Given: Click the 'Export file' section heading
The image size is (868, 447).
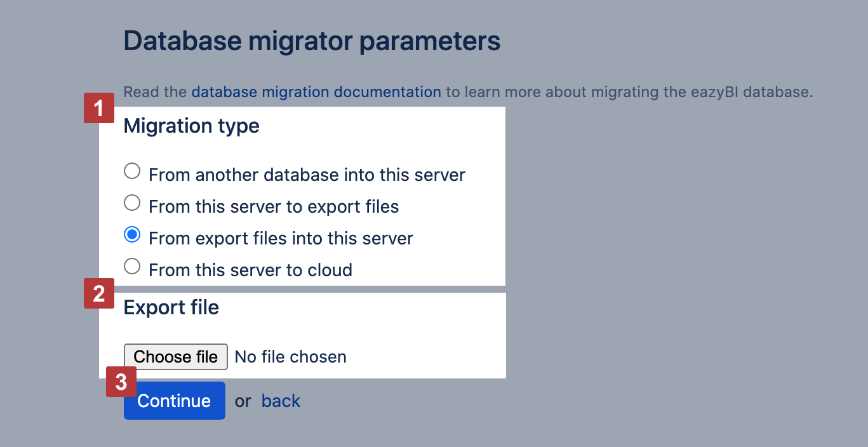Looking at the screenshot, I should click(x=171, y=307).
